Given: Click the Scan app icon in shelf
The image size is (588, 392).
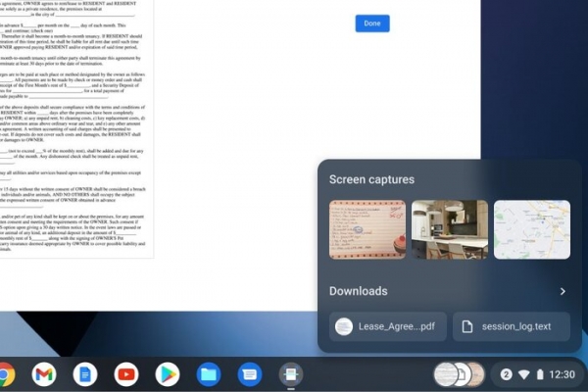Looking at the screenshot, I should pyautogui.click(x=291, y=373).
